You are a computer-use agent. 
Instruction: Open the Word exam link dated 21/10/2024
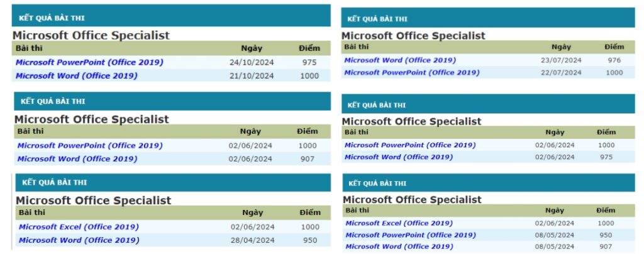[76, 76]
